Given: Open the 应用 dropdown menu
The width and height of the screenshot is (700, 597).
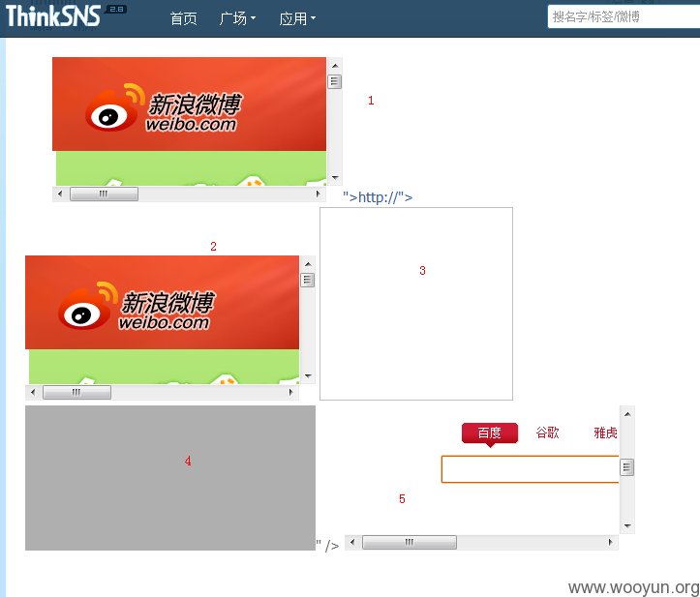Looking at the screenshot, I should [297, 18].
